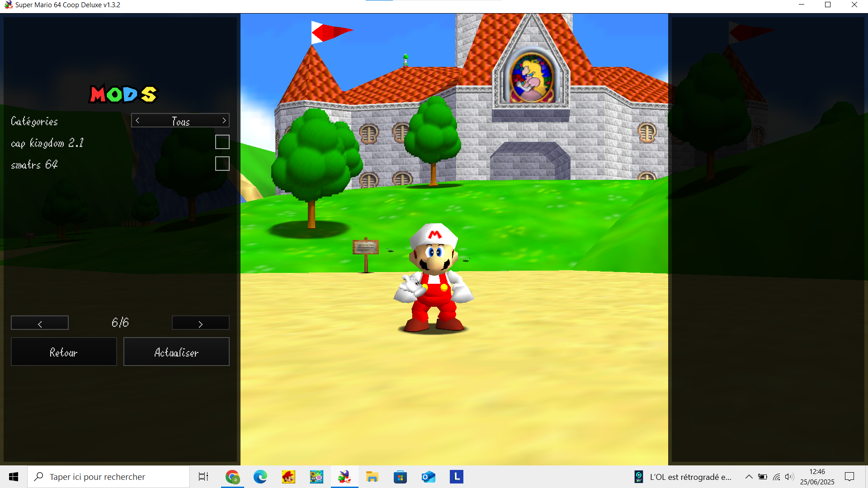The image size is (868, 488).
Task: Go to next mods page
Action: click(200, 323)
